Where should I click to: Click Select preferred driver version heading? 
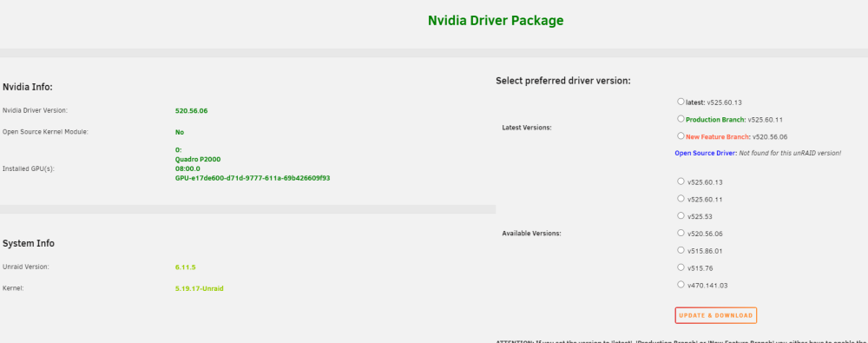click(x=563, y=81)
